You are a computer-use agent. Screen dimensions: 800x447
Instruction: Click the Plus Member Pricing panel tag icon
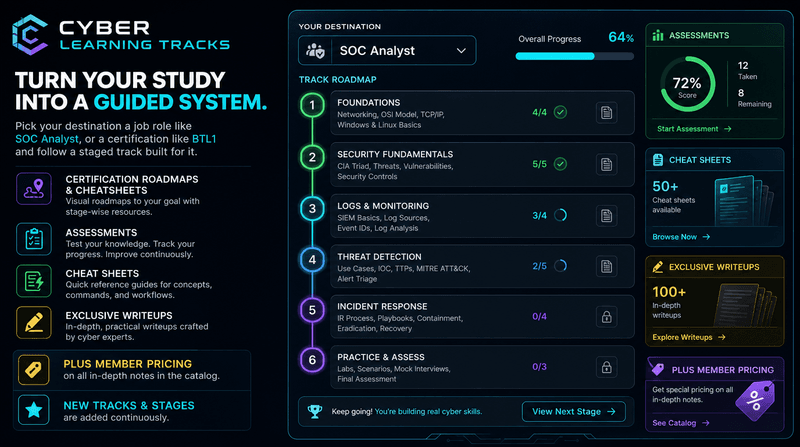pos(657,368)
